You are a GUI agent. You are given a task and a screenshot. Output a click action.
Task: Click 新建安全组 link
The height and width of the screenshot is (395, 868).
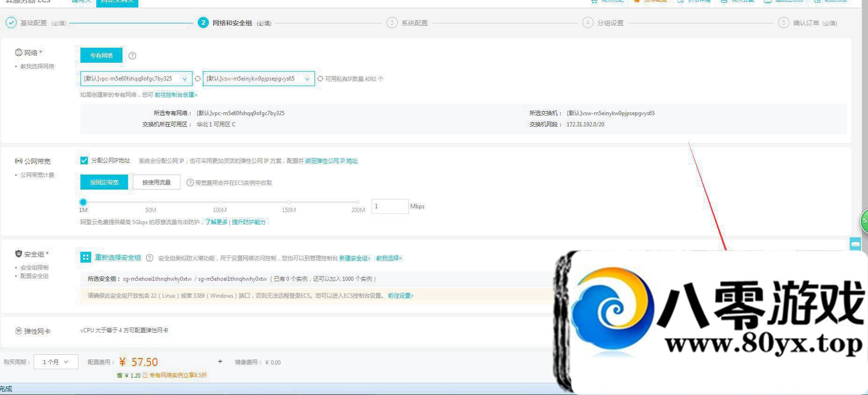(x=355, y=258)
